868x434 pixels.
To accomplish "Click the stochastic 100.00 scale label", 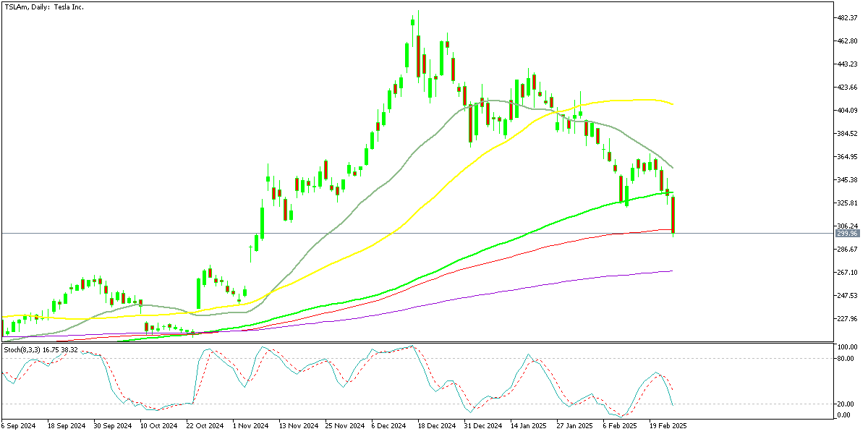I will (846, 348).
